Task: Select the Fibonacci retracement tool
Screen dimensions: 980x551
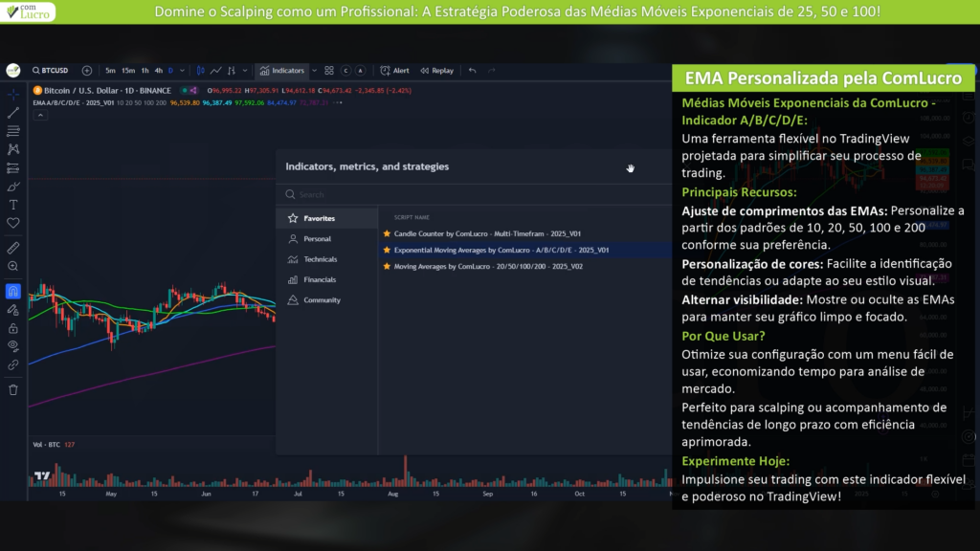Action: point(13,131)
